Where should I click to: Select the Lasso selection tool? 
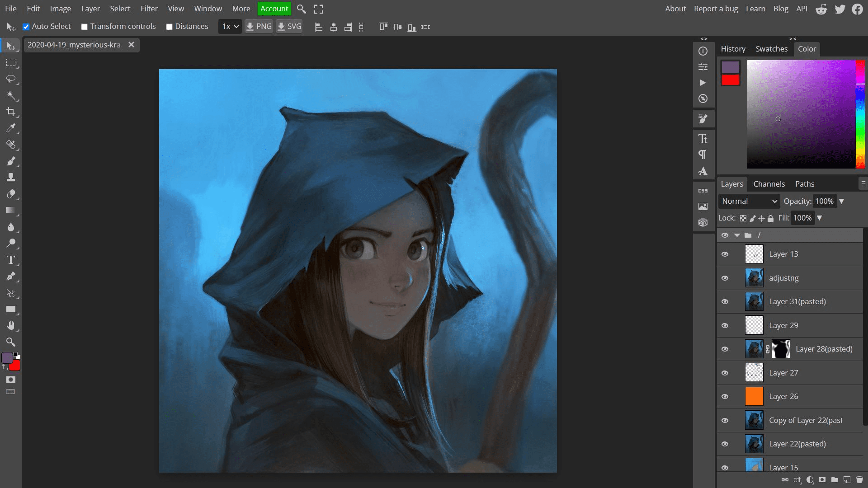(11, 79)
